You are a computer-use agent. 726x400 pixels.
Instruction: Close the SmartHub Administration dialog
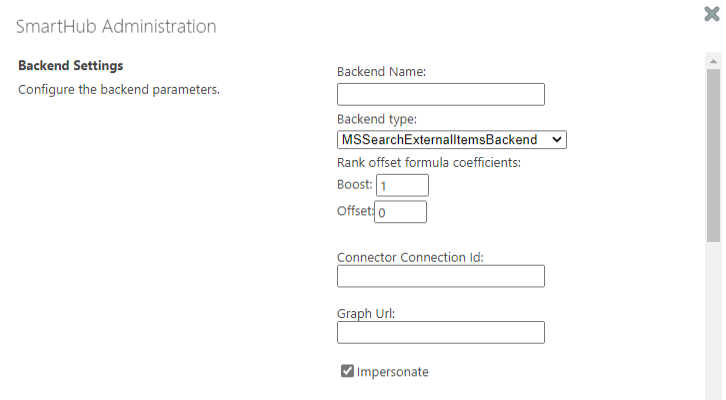[712, 15]
